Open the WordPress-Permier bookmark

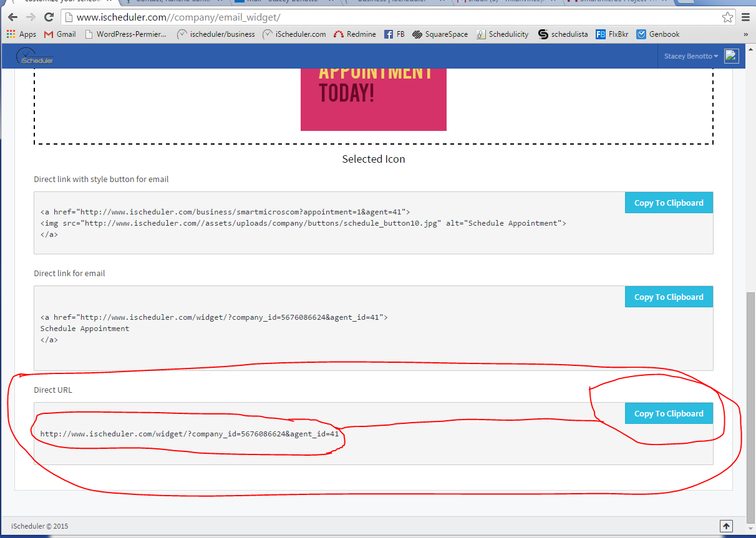coord(126,34)
